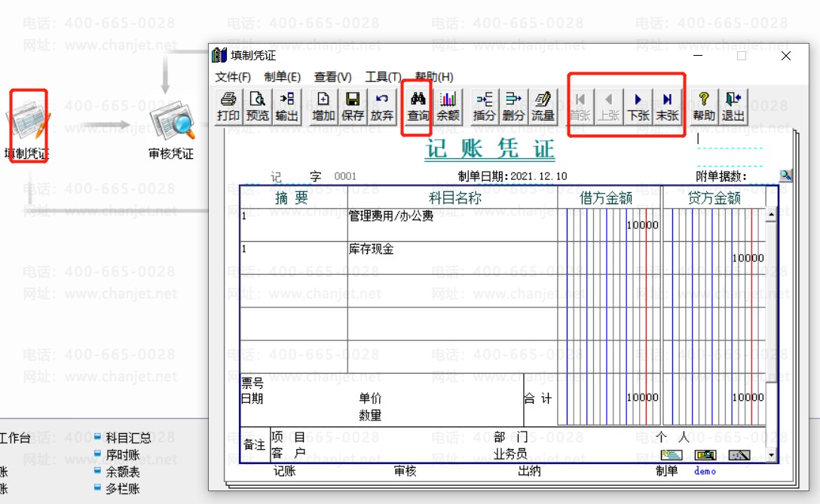Close the 填制凭证 window
Screen dimensions: 820x504
[785, 56]
